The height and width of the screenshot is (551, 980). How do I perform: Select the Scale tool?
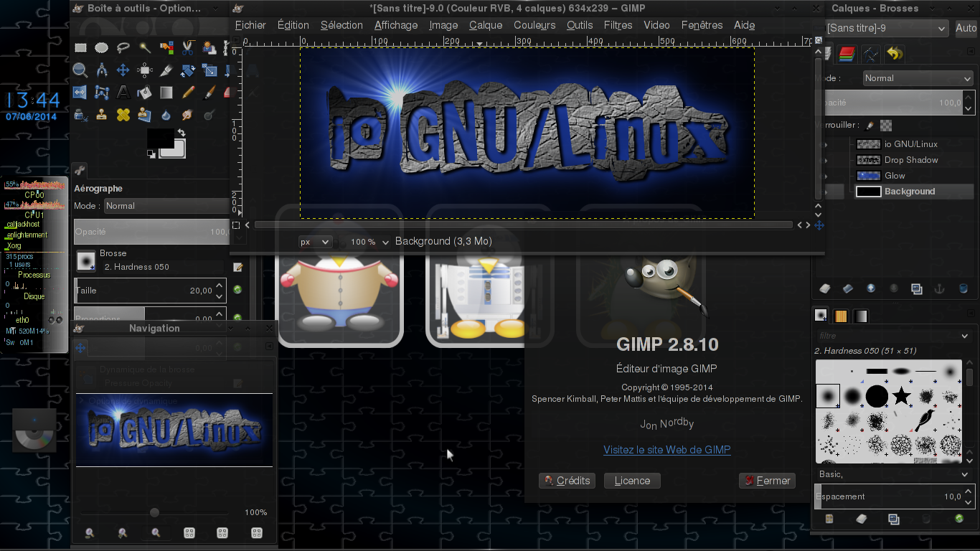[x=209, y=70]
